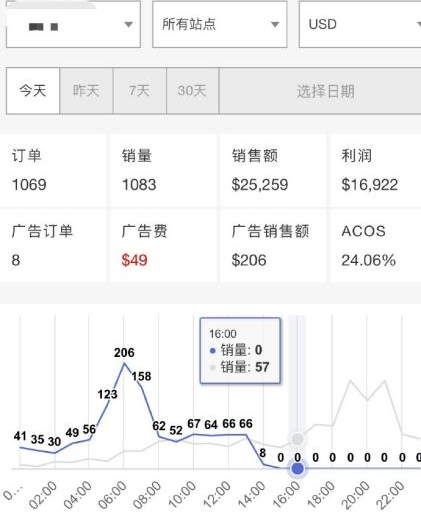
Task: Click the 广告销售额 $206 card
Action: tap(273, 246)
